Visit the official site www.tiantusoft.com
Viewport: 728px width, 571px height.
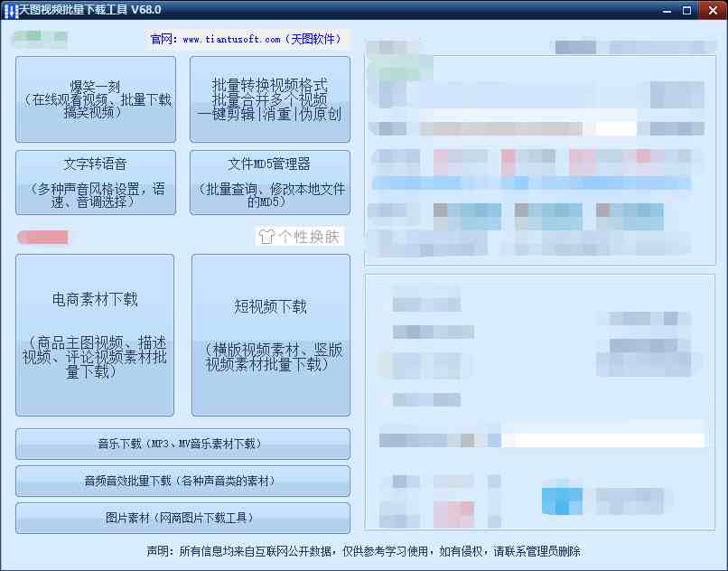pos(228,39)
